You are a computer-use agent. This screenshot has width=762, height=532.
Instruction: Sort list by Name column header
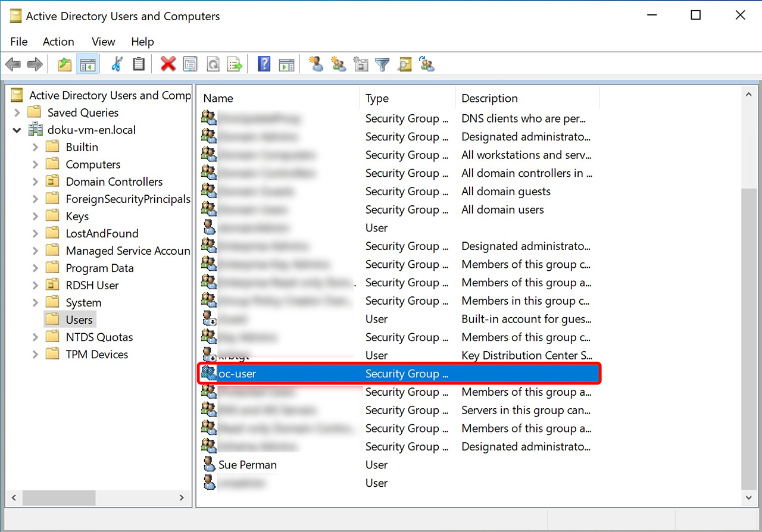pos(279,98)
